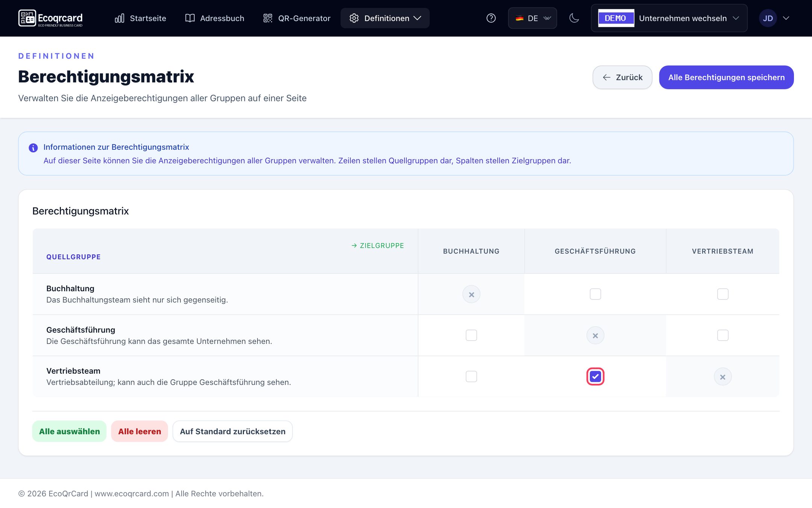This screenshot has height=508, width=812.
Task: Click the ZIELGRUPPE header label
Action: [378, 245]
